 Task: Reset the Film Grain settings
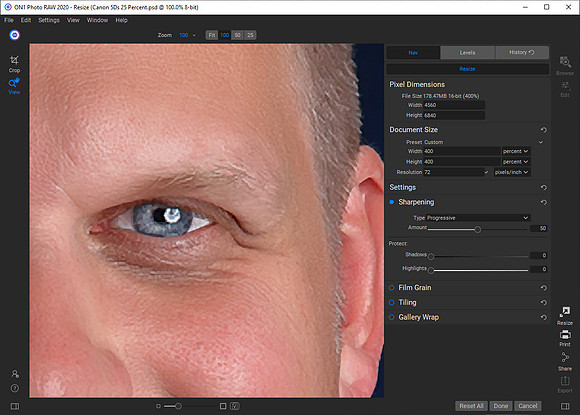[x=543, y=288]
